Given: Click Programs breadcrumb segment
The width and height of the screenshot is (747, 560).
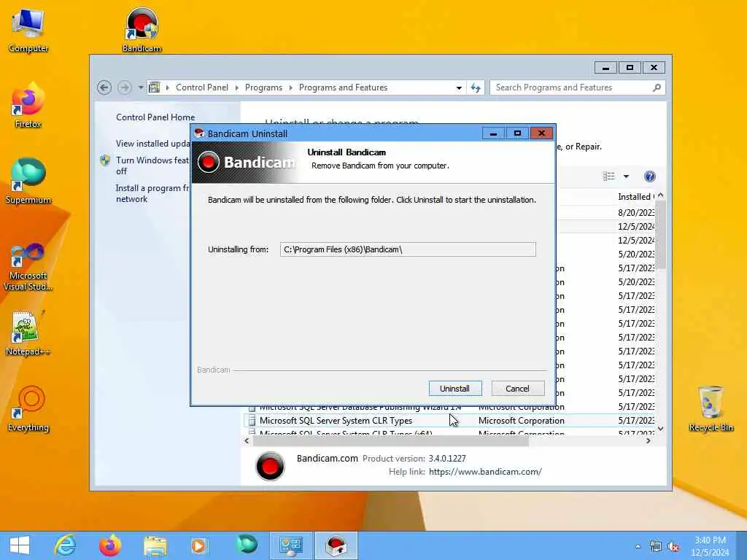Looking at the screenshot, I should click(x=263, y=87).
